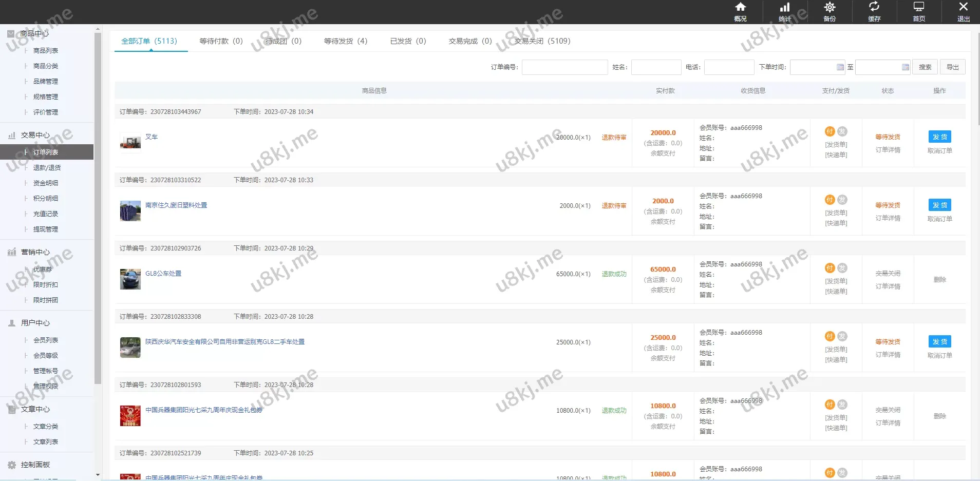
Task: Open calendar icon in end date field
Action: (x=905, y=67)
